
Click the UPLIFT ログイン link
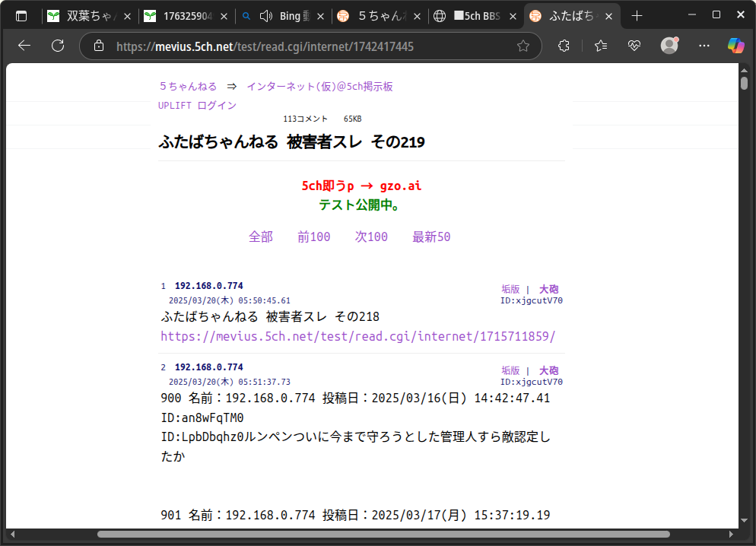[197, 106]
